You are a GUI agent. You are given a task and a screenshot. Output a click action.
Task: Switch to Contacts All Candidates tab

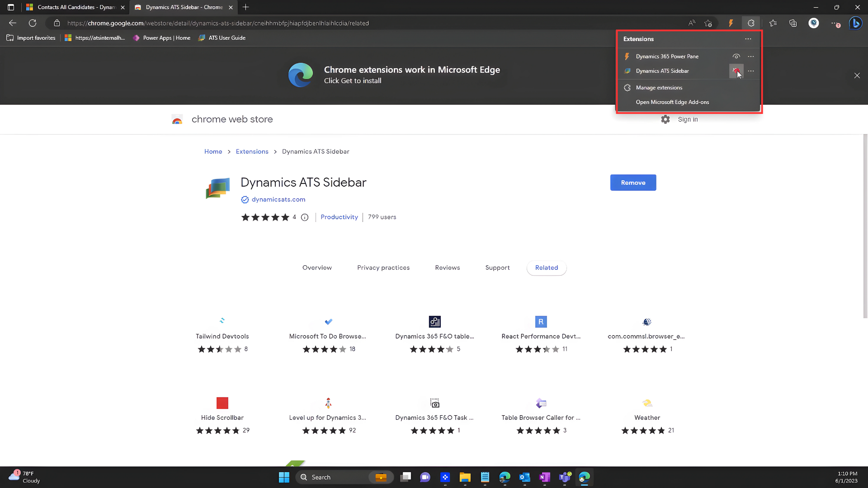pos(75,7)
